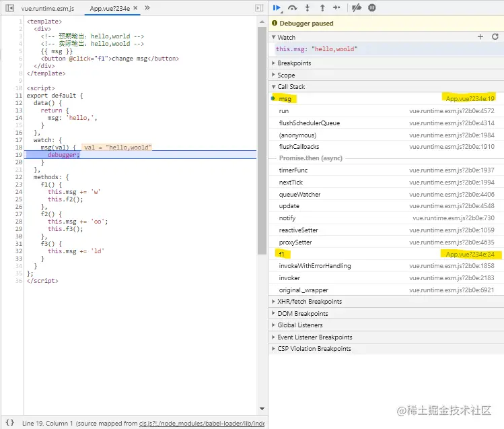Select flushCallbacks call stack frame

[x=386, y=147]
